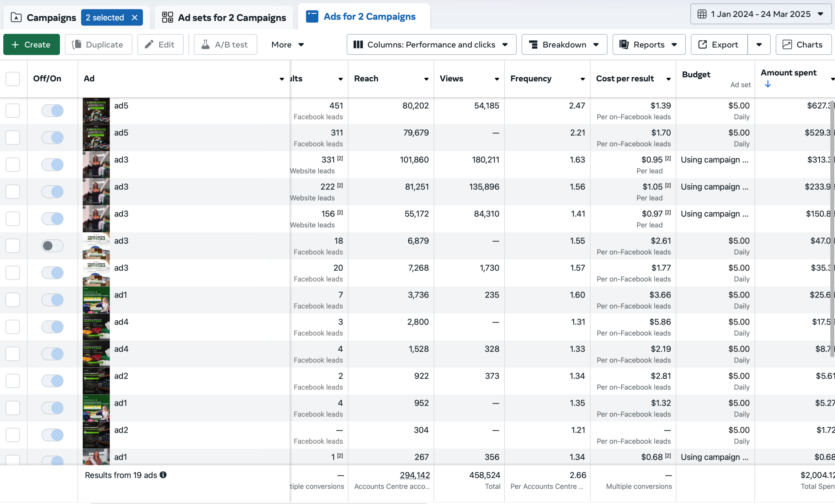Check the box for first ad3 row
Viewport: 835px width, 504px height.
click(x=13, y=165)
